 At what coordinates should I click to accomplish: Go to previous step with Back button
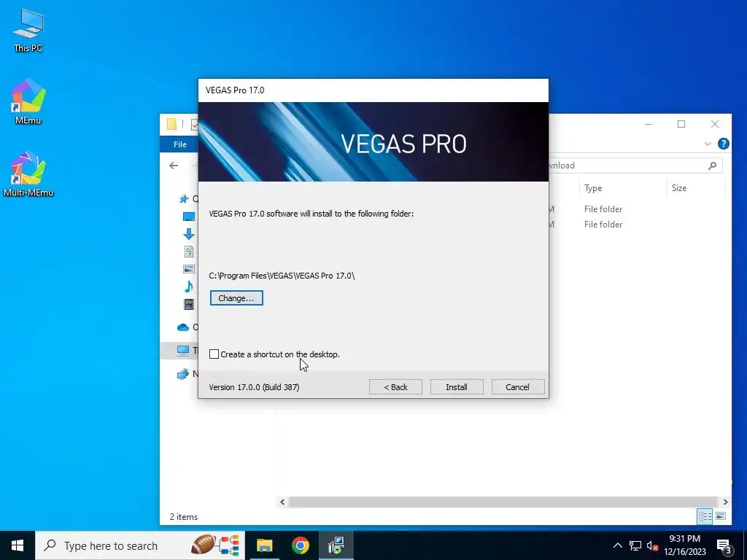395,387
